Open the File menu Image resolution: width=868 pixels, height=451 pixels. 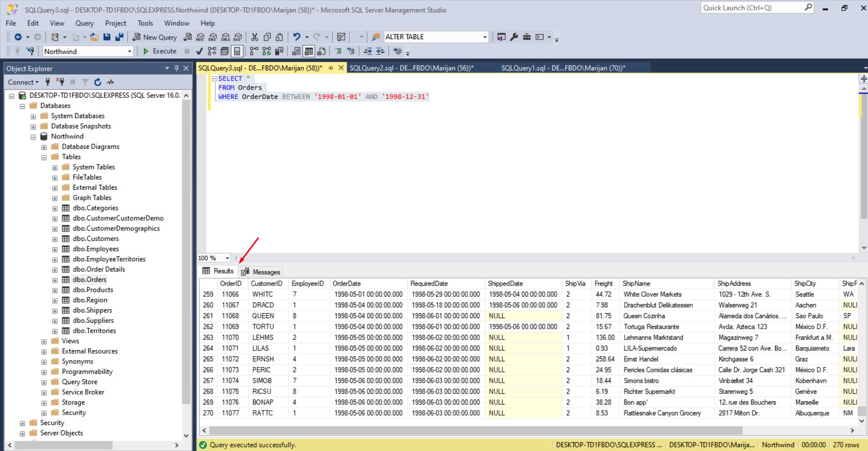pos(11,23)
